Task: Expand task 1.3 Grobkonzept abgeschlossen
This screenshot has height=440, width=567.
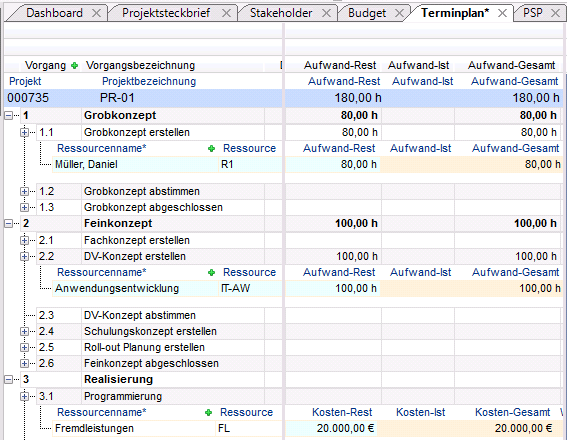Action: (24, 208)
